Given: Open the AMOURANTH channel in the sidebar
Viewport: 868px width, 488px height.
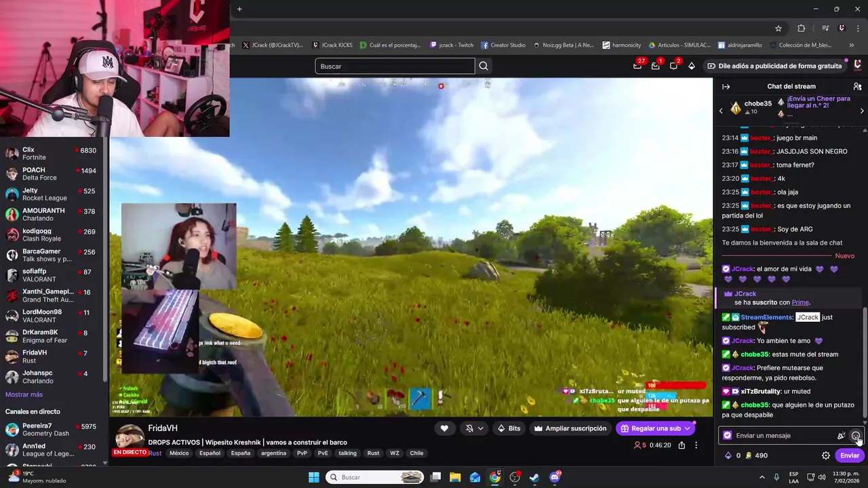Looking at the screenshot, I should [x=52, y=214].
